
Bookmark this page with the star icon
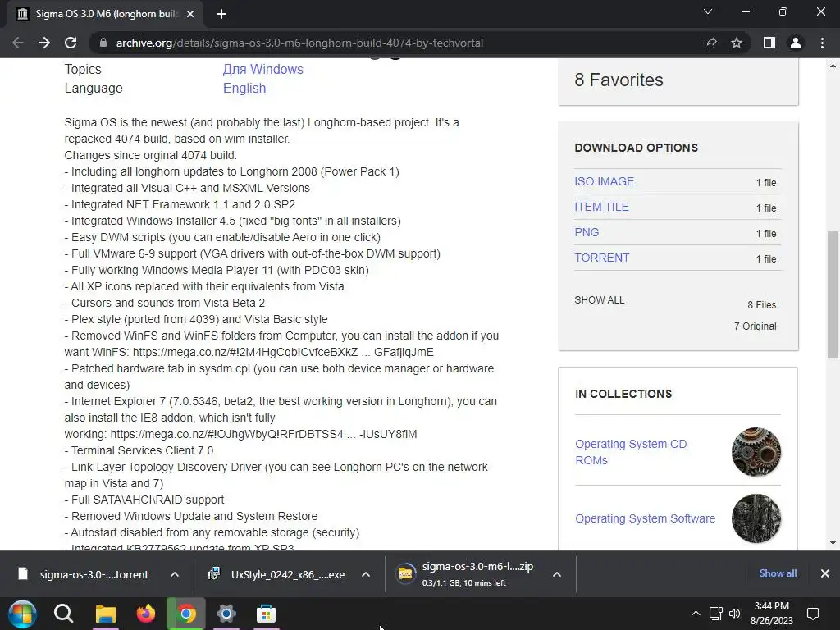[737, 43]
